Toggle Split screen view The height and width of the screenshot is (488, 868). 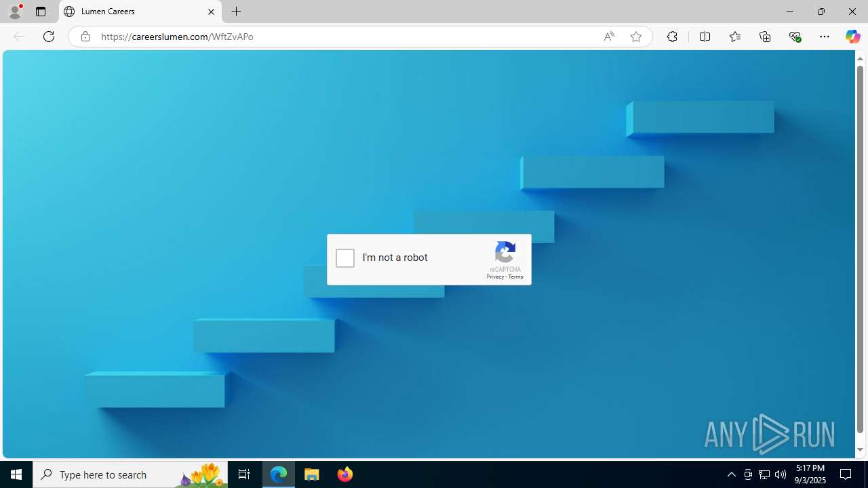click(x=705, y=37)
